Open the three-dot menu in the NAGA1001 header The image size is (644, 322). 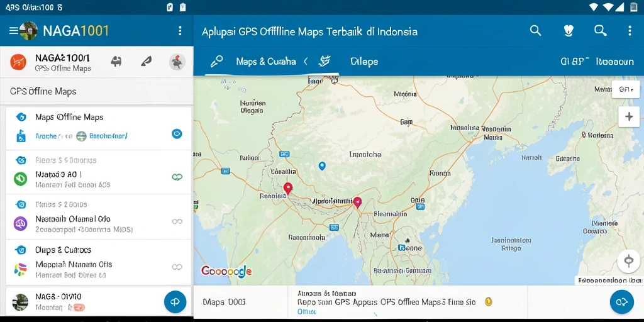click(x=180, y=31)
